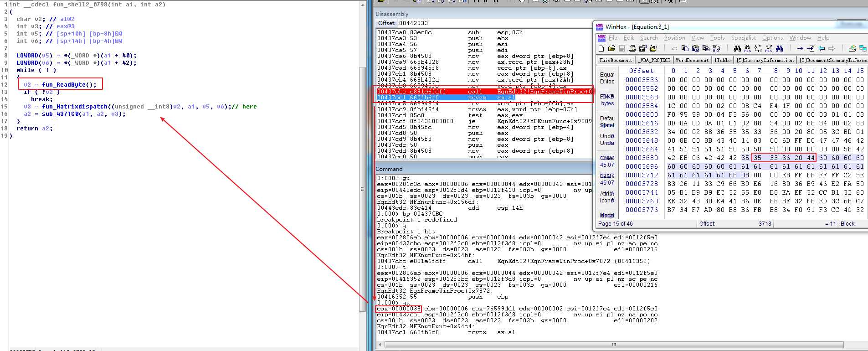This screenshot has width=868, height=351.
Task: Switch to the [5]SummaryInformation tab
Action: tap(765, 60)
